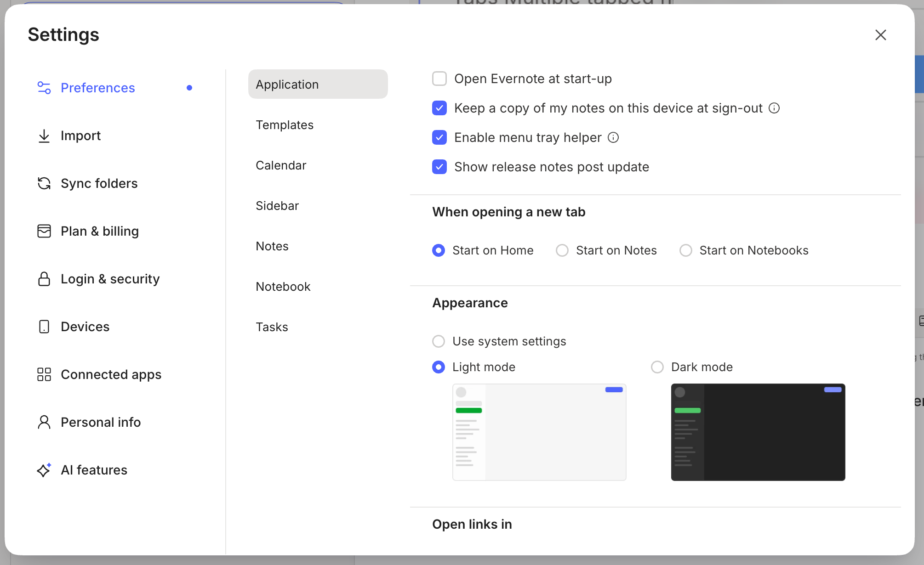This screenshot has height=565, width=924.
Task: Disable Enable menu tray helper checkbox
Action: 439,137
